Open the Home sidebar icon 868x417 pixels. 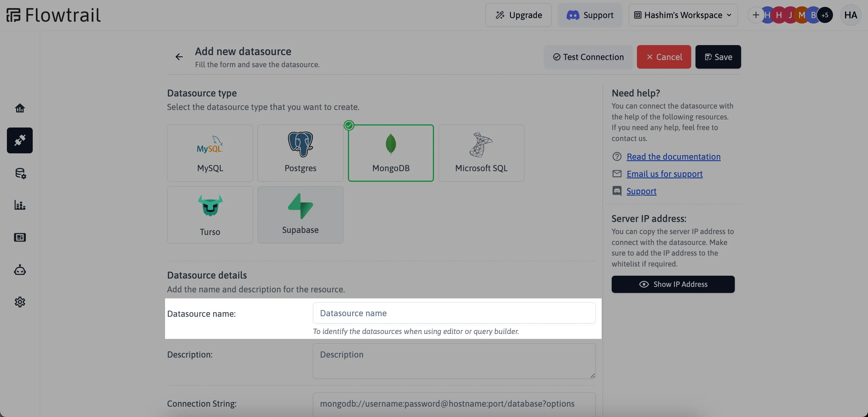pyautogui.click(x=20, y=108)
